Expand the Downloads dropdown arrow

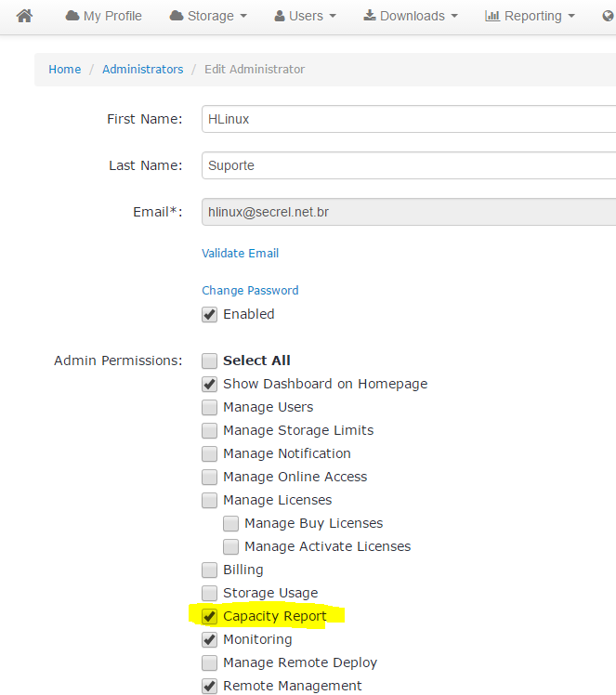pyautogui.click(x=454, y=17)
